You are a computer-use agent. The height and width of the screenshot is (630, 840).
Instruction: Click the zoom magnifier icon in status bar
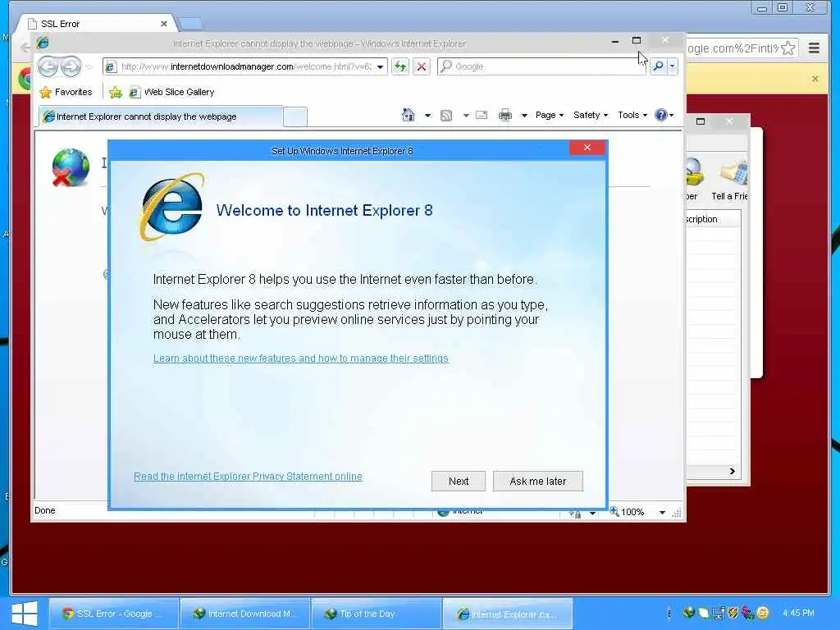point(614,512)
